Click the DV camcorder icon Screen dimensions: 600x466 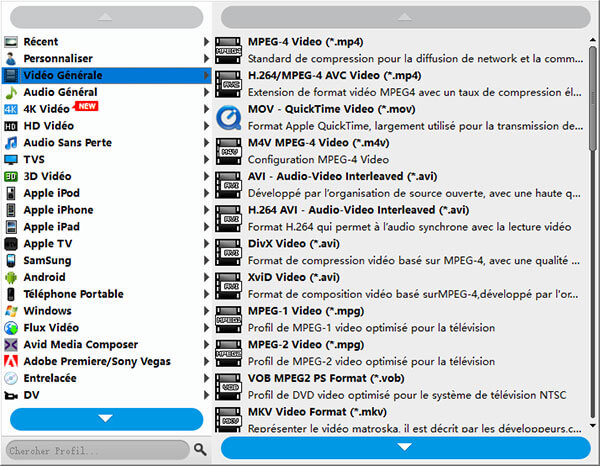tap(11, 395)
